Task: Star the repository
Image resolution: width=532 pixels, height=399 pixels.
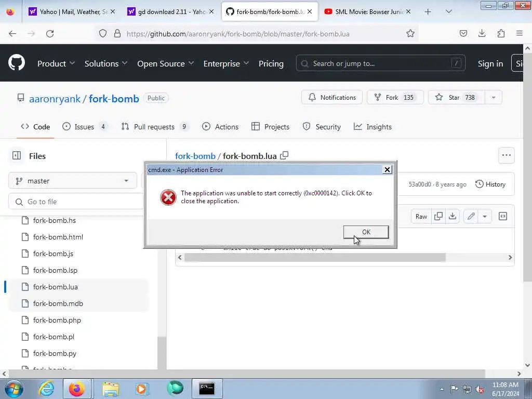Action: (x=456, y=97)
